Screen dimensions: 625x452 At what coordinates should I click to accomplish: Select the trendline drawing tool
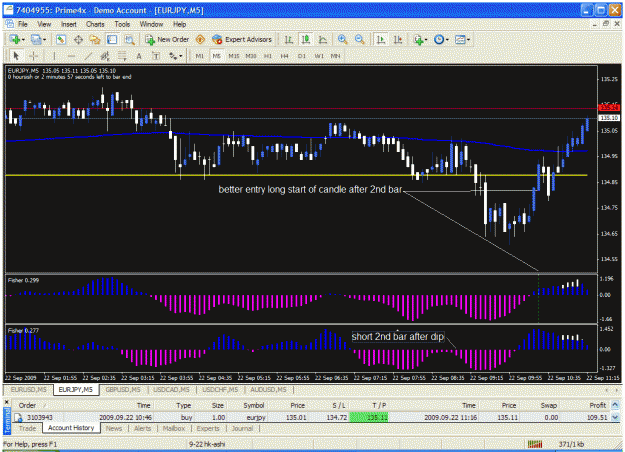point(88,56)
